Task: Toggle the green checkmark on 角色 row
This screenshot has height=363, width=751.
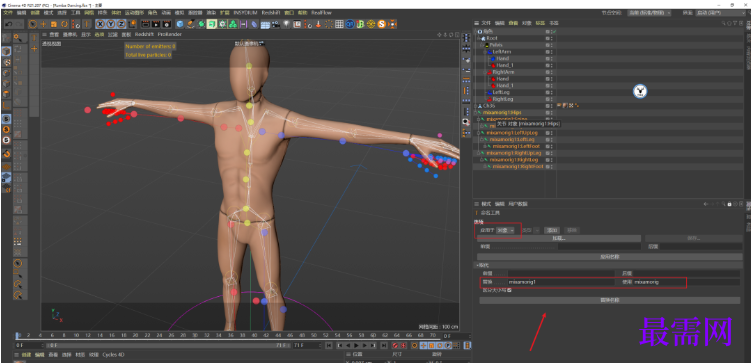Action: 555,31
